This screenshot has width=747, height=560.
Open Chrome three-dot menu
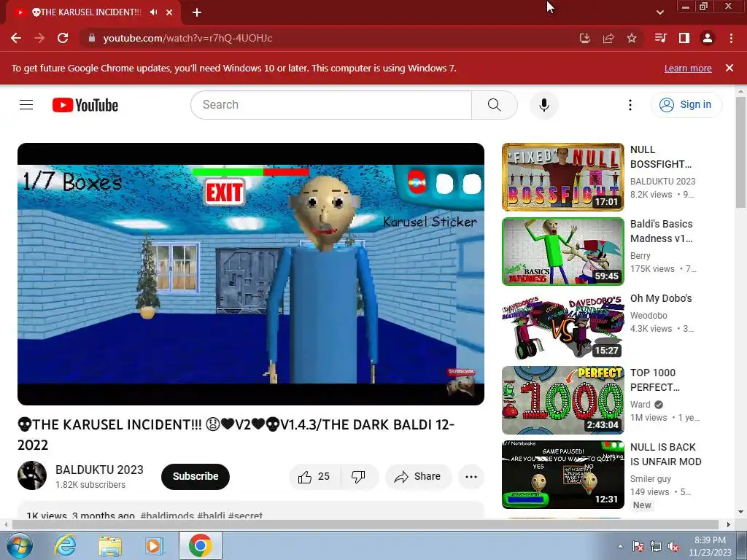coord(731,38)
